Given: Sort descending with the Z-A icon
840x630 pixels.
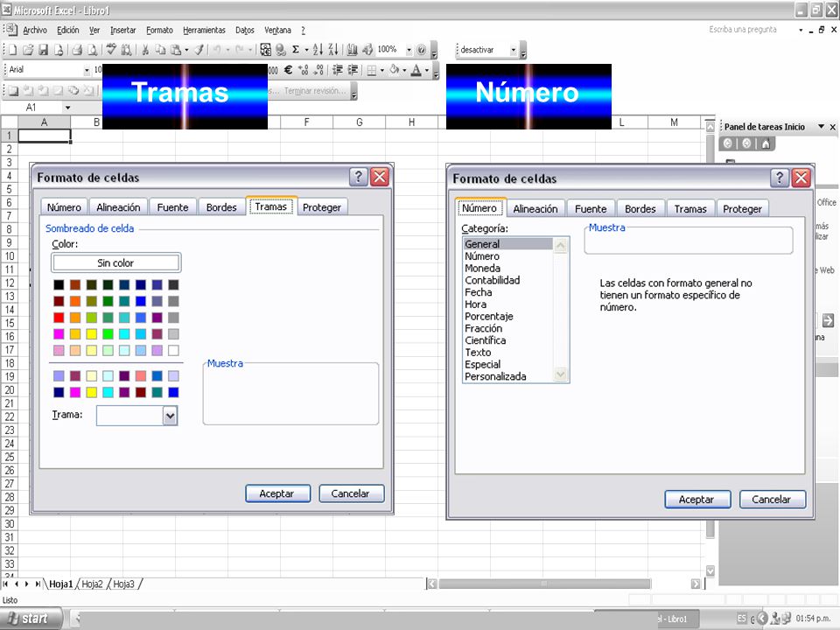Looking at the screenshot, I should (333, 50).
